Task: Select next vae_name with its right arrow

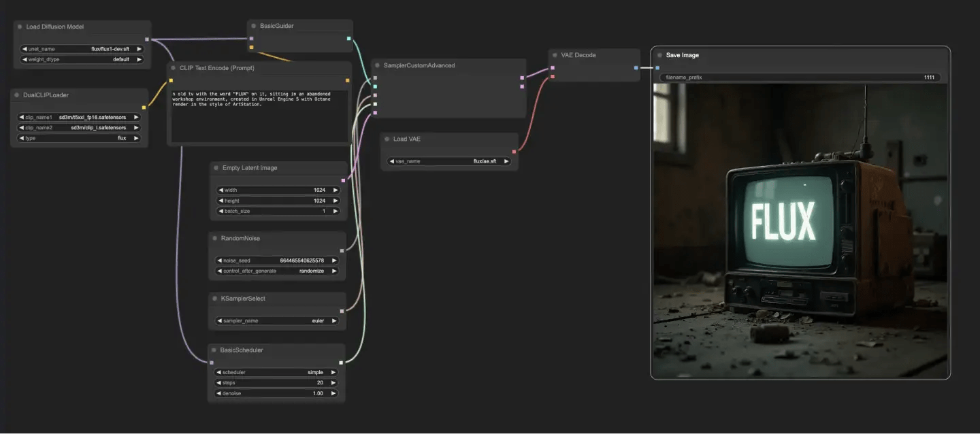Action: coord(506,161)
